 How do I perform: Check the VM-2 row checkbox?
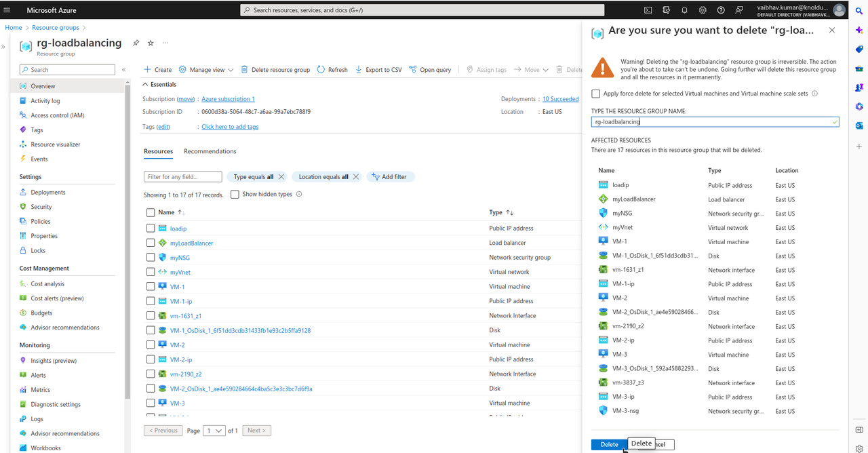[x=151, y=345]
